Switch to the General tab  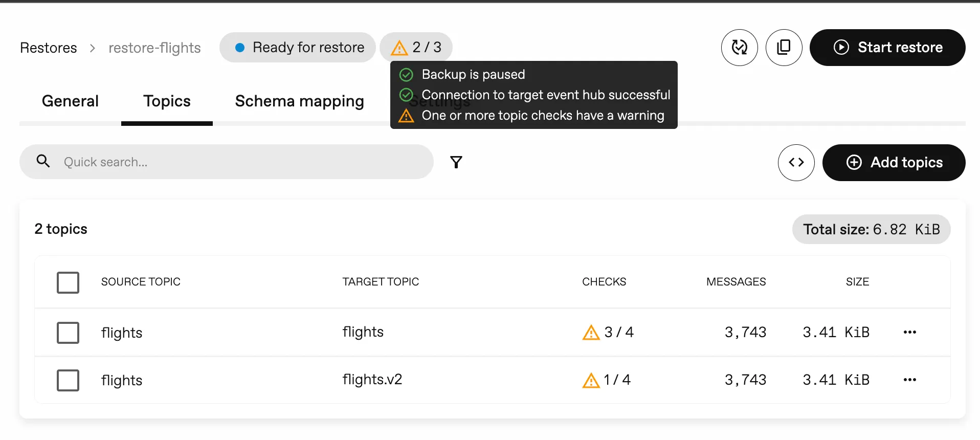(70, 101)
